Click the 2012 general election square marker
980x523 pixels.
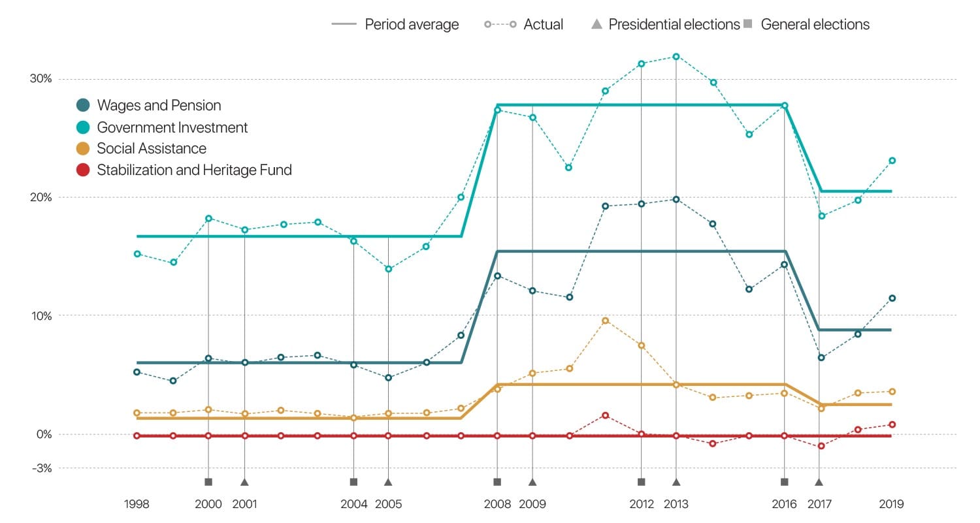pos(641,482)
